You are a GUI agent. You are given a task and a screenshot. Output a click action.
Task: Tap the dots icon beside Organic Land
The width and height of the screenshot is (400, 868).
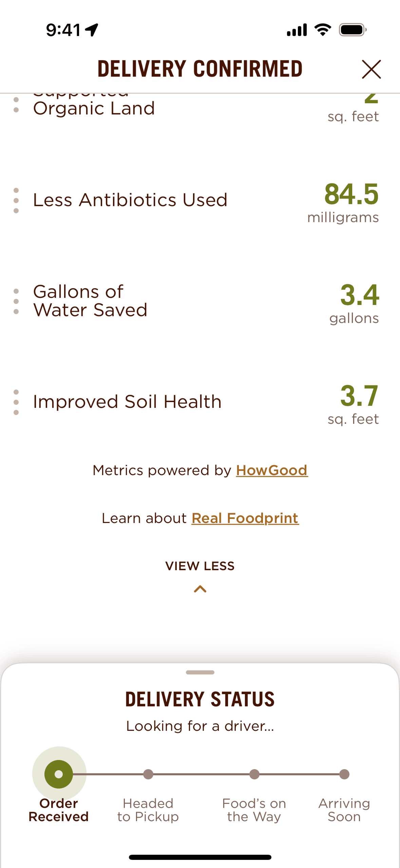(16, 105)
